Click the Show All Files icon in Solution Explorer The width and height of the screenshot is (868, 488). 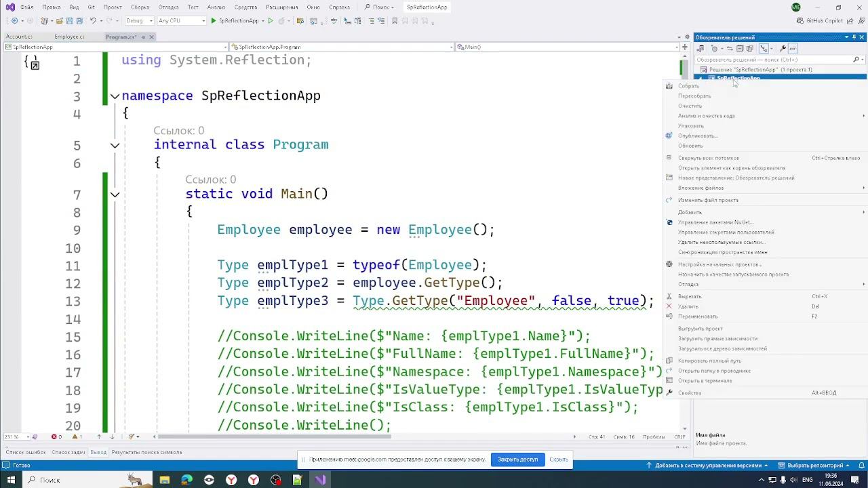click(749, 49)
